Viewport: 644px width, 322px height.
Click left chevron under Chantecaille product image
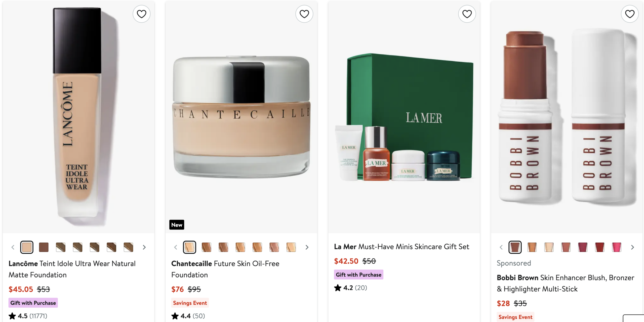(x=176, y=247)
